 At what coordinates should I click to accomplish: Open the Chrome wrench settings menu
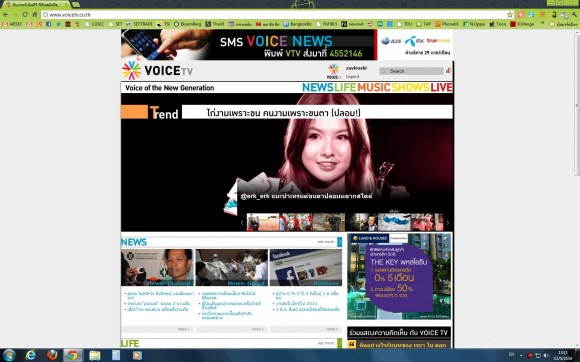[x=574, y=14]
